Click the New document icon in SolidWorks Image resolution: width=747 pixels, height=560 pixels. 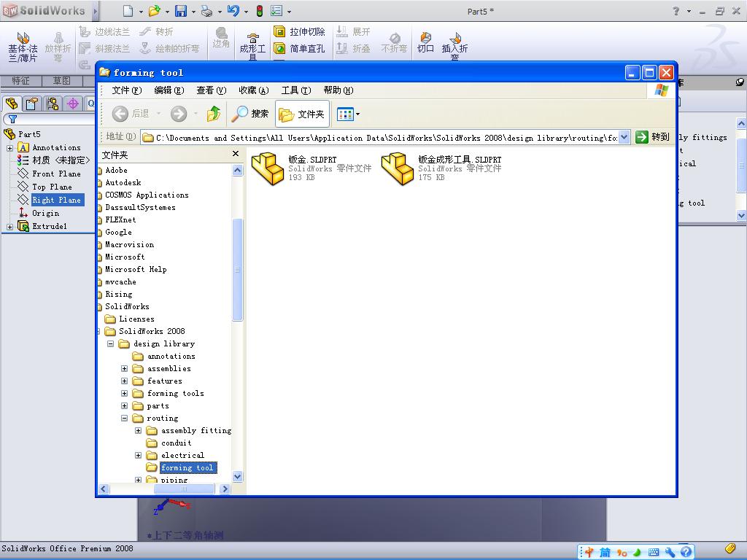[128, 10]
